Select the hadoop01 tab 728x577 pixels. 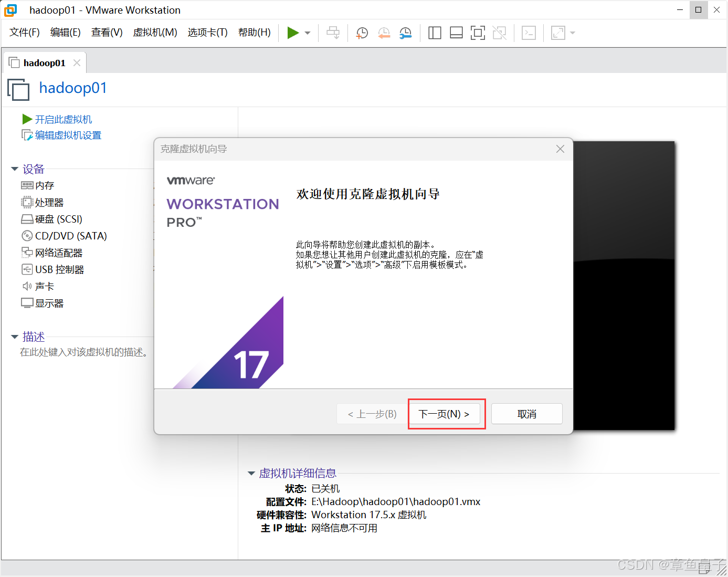(x=45, y=63)
